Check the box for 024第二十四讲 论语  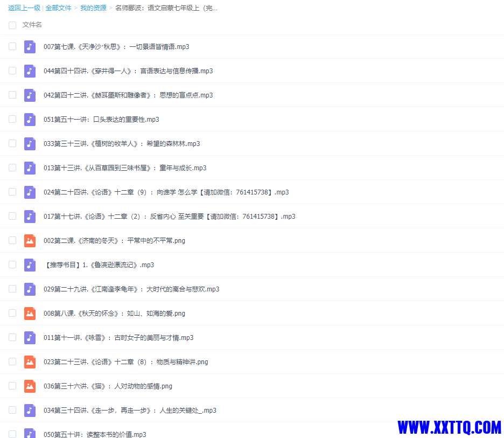click(x=12, y=192)
